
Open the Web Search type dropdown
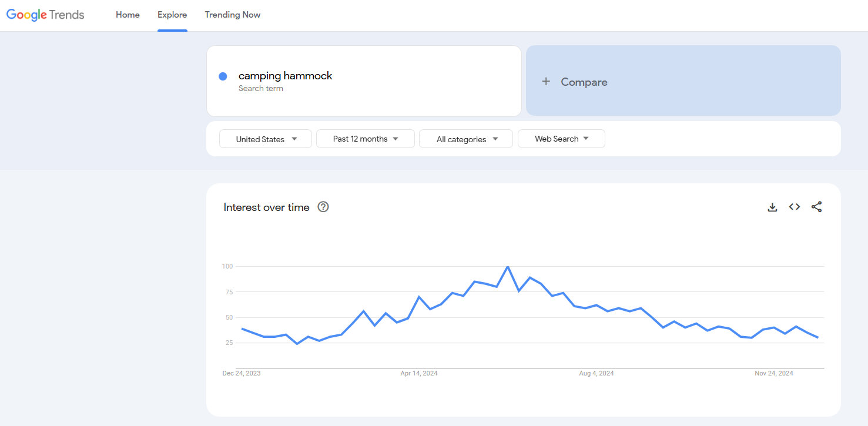click(x=561, y=139)
